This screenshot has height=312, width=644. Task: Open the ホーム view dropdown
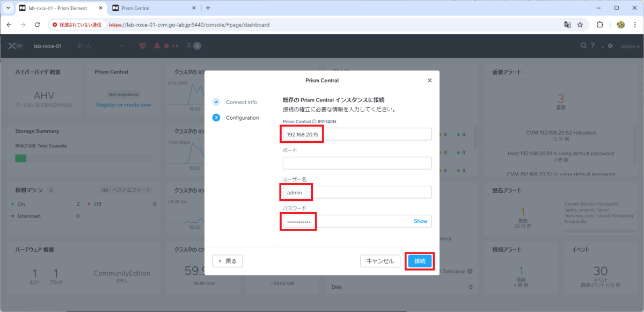[x=100, y=46]
